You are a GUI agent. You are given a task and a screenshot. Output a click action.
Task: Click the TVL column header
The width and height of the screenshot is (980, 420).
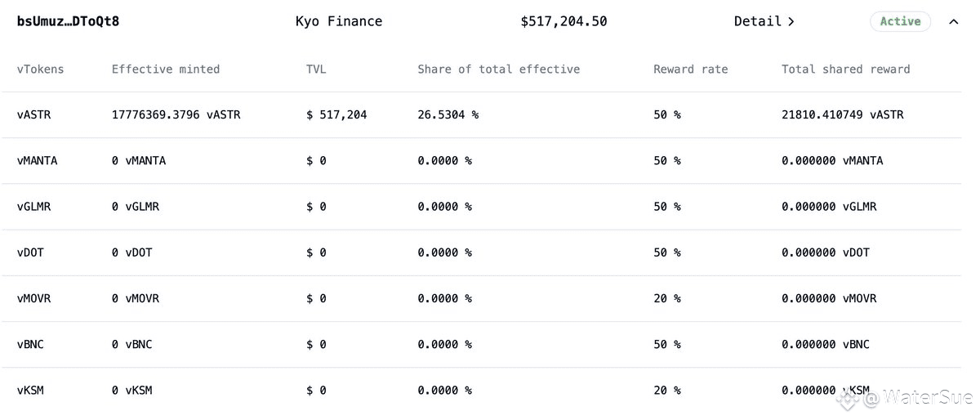pos(316,69)
